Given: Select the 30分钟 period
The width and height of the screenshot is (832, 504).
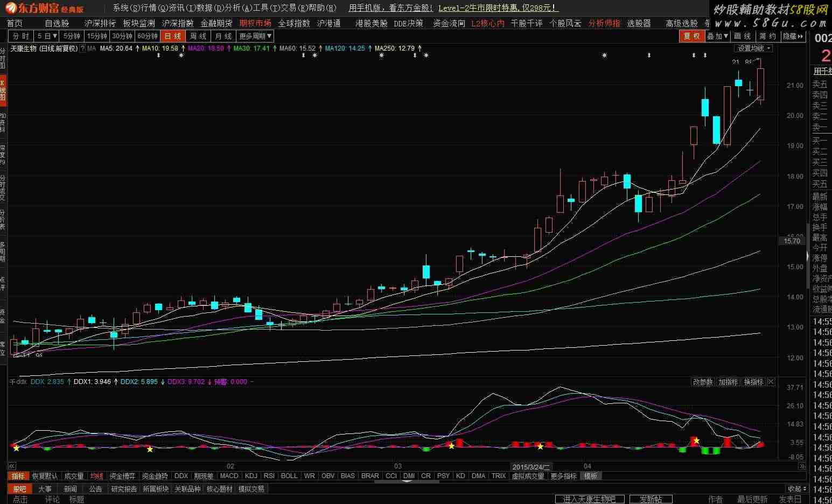Looking at the screenshot, I should [x=122, y=36].
